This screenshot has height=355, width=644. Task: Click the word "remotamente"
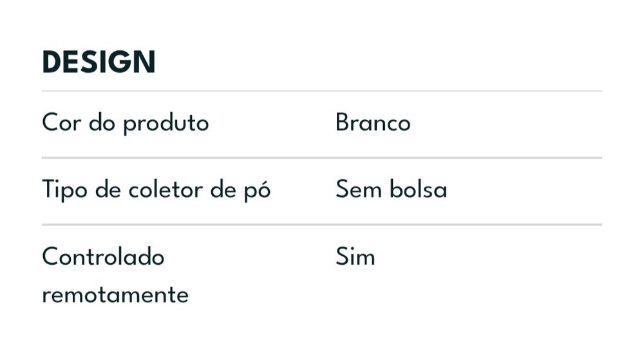pyautogui.click(x=115, y=295)
